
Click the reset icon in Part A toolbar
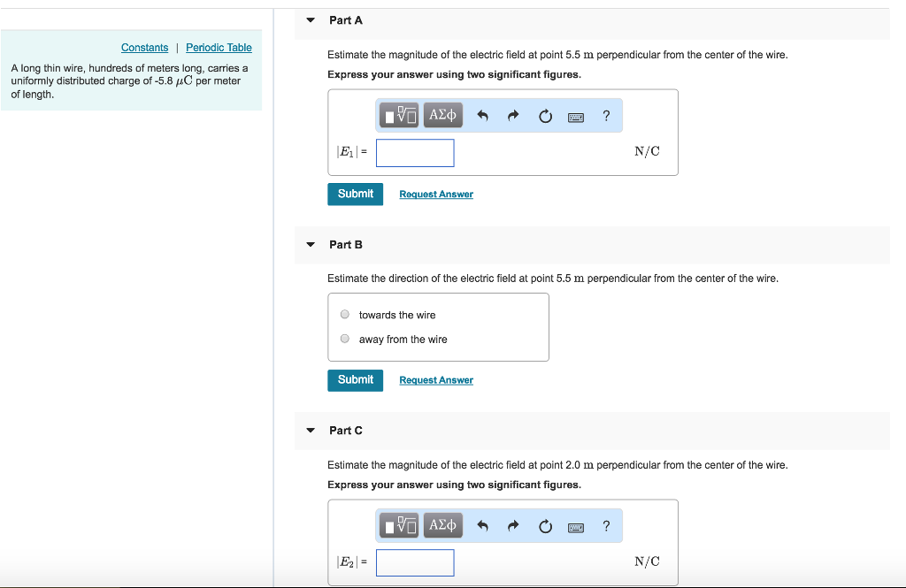pos(545,114)
